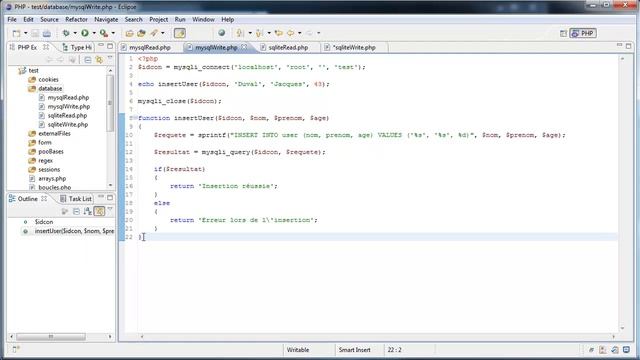Click the Next Annotation icon
The image size is (640, 360).
(240, 33)
